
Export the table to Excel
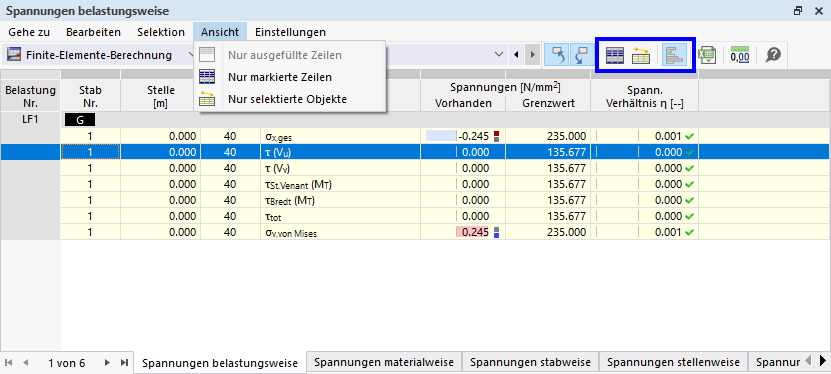(x=706, y=55)
